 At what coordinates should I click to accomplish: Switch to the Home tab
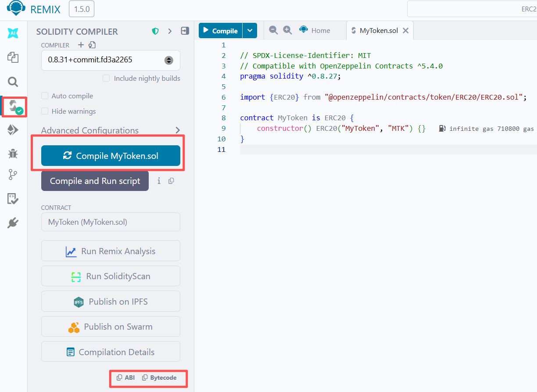coord(315,30)
